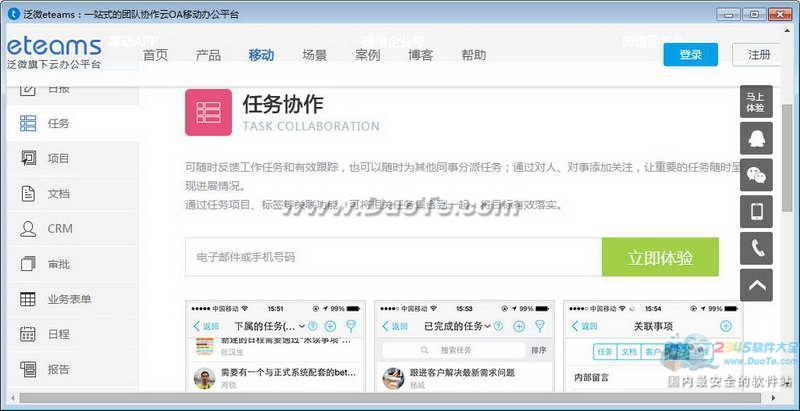Click the add icon in 关联事项 screen
Viewport: 800px width, 411px height.
pyautogui.click(x=726, y=326)
